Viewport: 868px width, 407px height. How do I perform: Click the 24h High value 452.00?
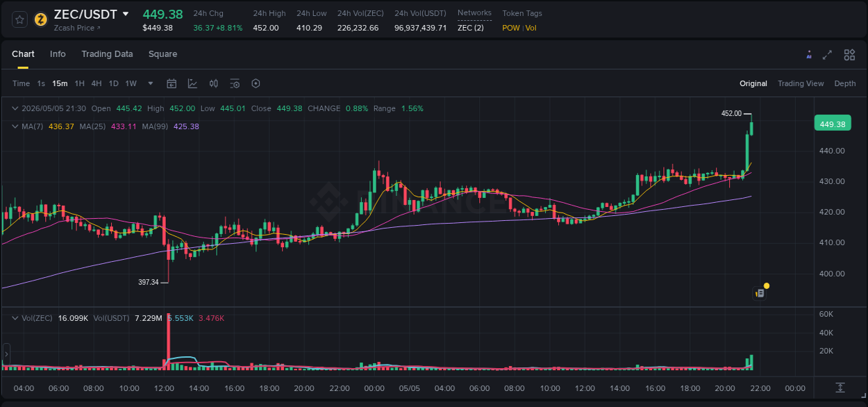click(266, 28)
